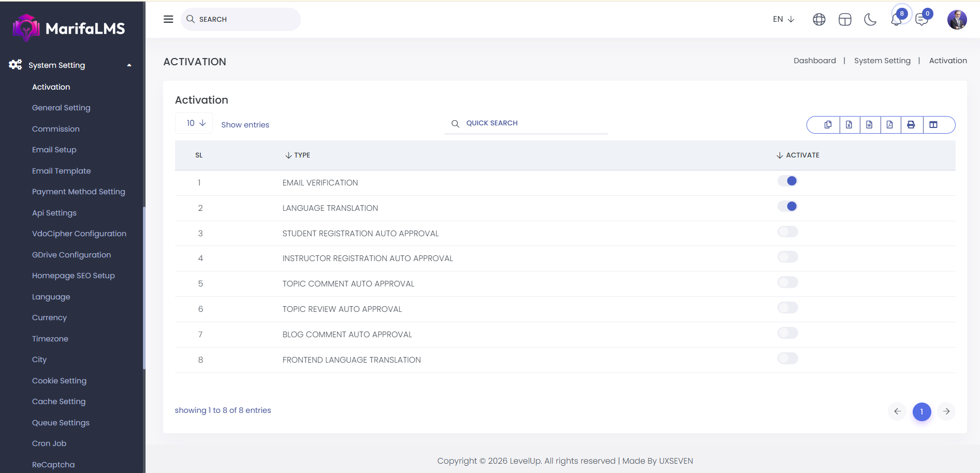Go to Payment Method Setting

click(79, 192)
